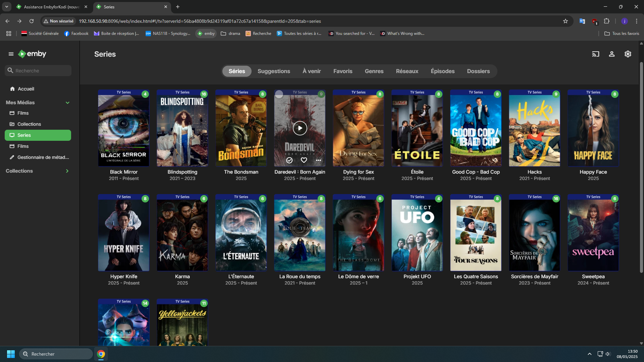The width and height of the screenshot is (644, 362).
Task: Open Chrome extensions puzzle icon
Action: (x=606, y=21)
